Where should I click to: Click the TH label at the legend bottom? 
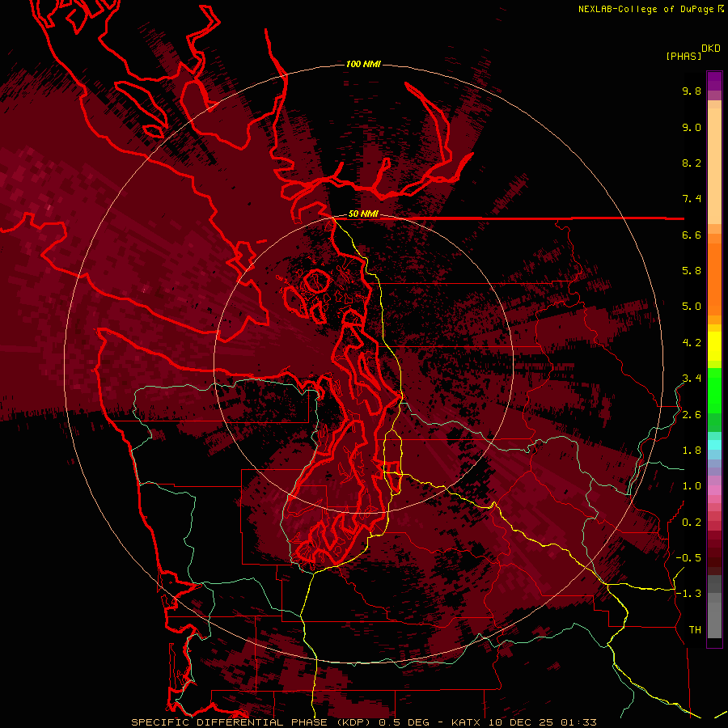click(x=695, y=630)
